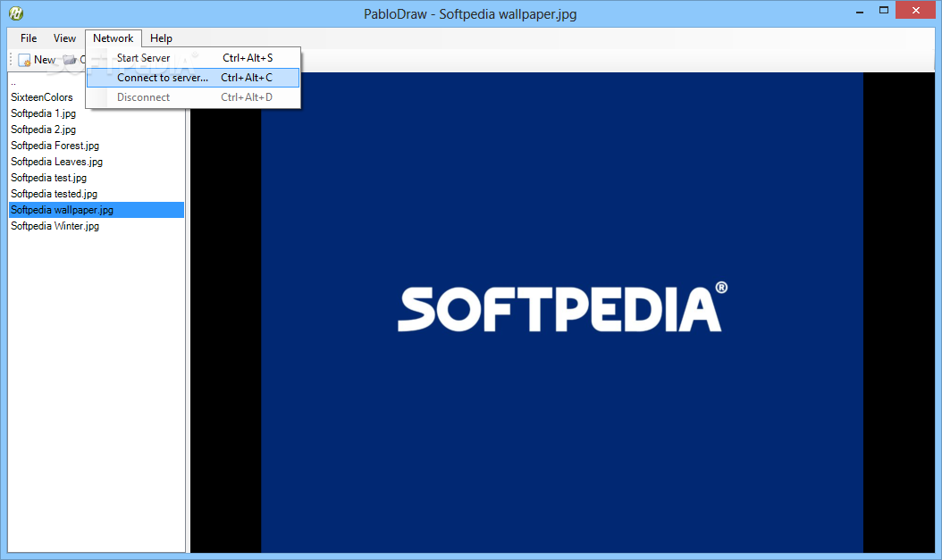This screenshot has height=560, width=942.
Task: Click the PabloDraw app icon in title bar
Action: (x=16, y=13)
